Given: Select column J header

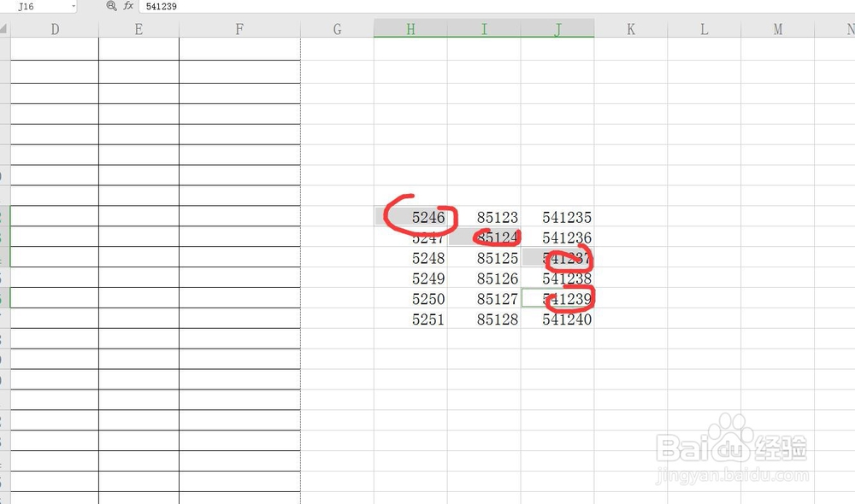Looking at the screenshot, I should click(x=557, y=29).
